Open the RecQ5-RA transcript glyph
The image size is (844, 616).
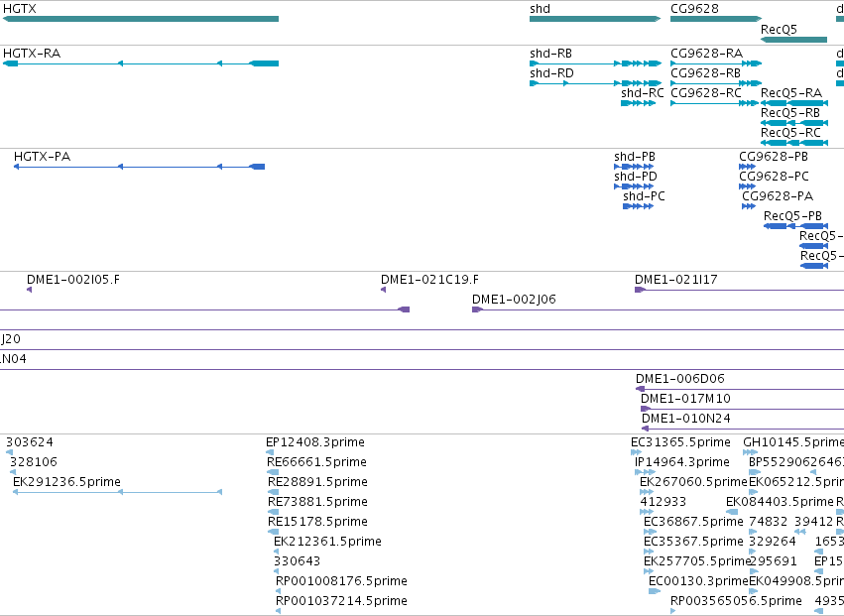tap(793, 103)
